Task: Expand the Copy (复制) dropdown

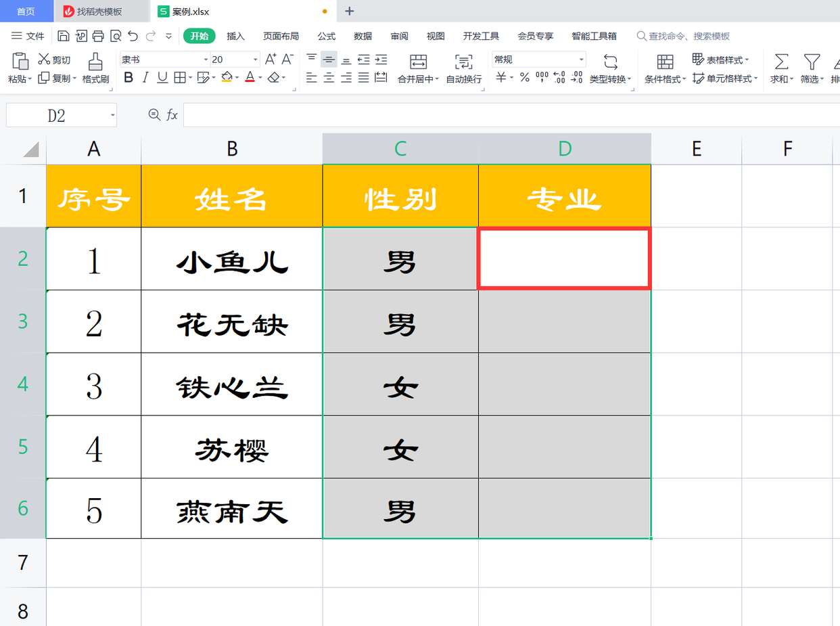Action: pyautogui.click(x=74, y=79)
